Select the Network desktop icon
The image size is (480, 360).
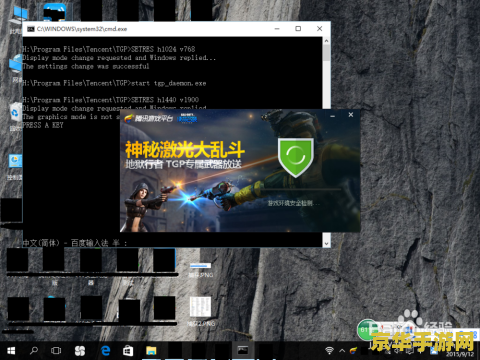[15, 68]
